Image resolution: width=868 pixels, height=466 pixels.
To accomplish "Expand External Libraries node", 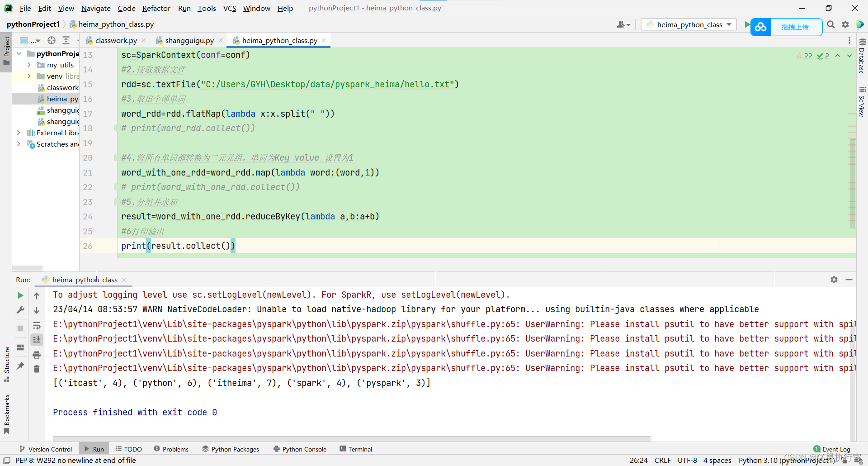I will [x=19, y=133].
